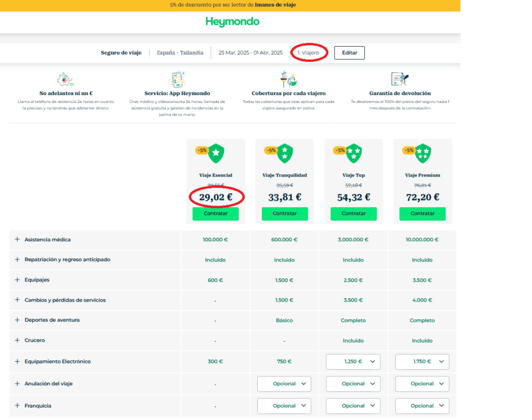Click the Garantía de devolución heading
The image size is (532, 420).
pos(400,93)
